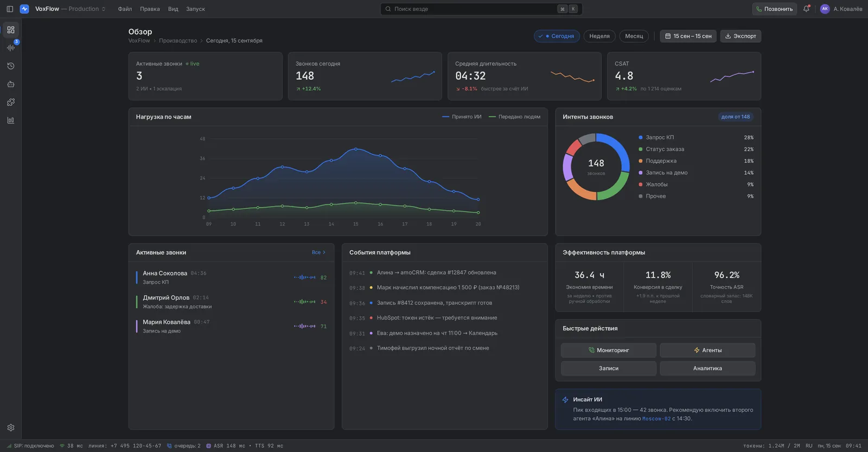Open the Вид menu

(x=173, y=9)
